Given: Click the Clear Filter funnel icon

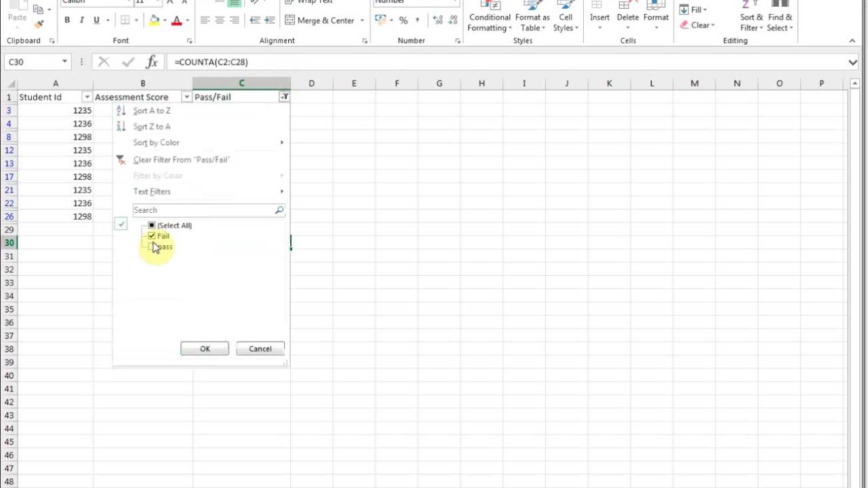Looking at the screenshot, I should click(x=121, y=160).
